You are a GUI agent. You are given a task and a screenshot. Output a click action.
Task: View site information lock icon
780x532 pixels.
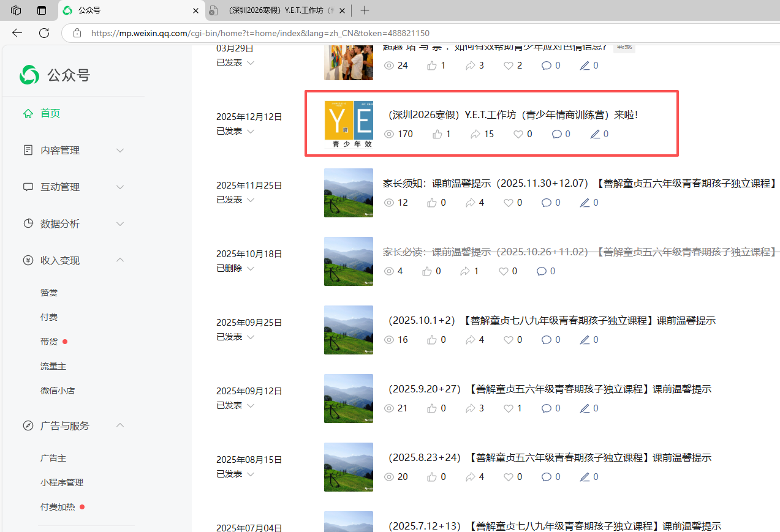[x=77, y=33]
